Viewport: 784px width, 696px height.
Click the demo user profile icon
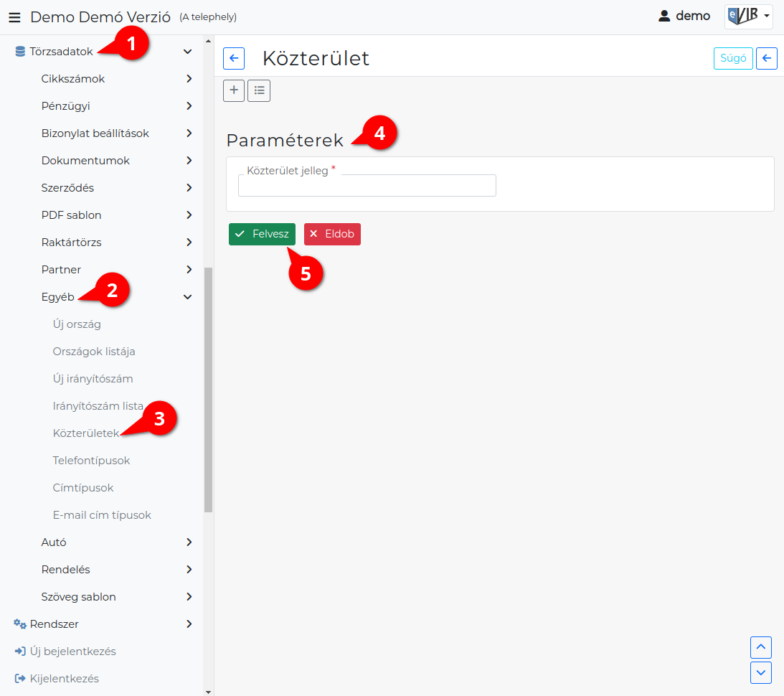664,17
